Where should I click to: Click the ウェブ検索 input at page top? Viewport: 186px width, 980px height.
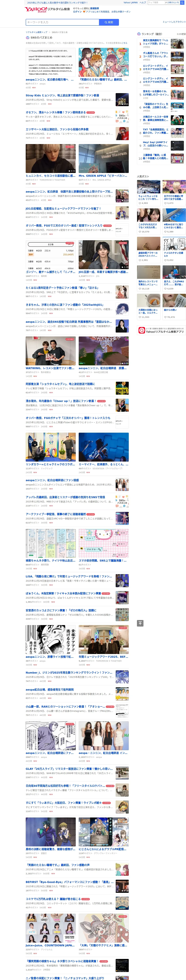[156, 3]
